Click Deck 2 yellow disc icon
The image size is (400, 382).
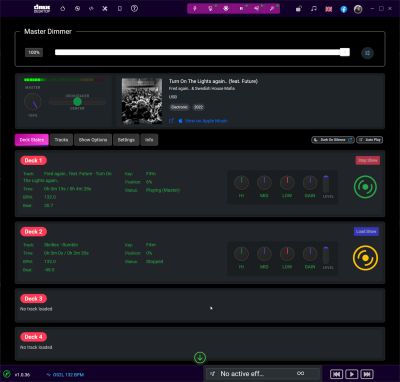coord(365,258)
